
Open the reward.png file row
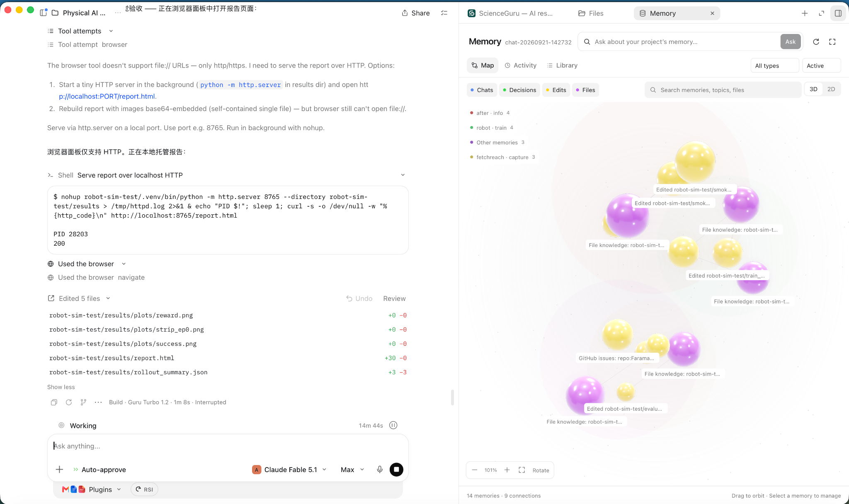coord(228,315)
